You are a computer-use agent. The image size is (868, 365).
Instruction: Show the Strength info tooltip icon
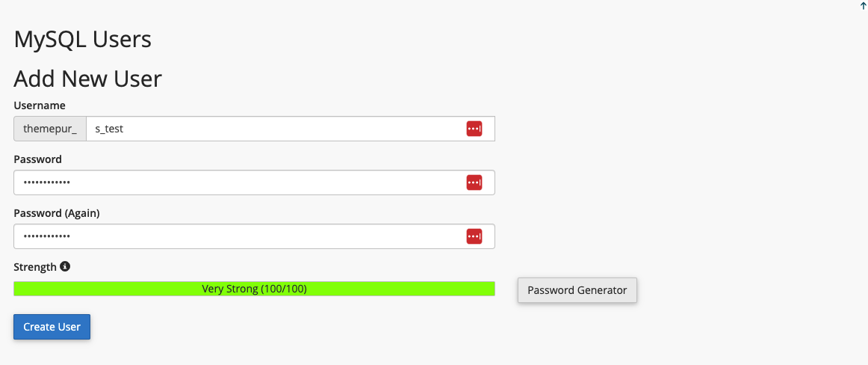[x=65, y=266]
